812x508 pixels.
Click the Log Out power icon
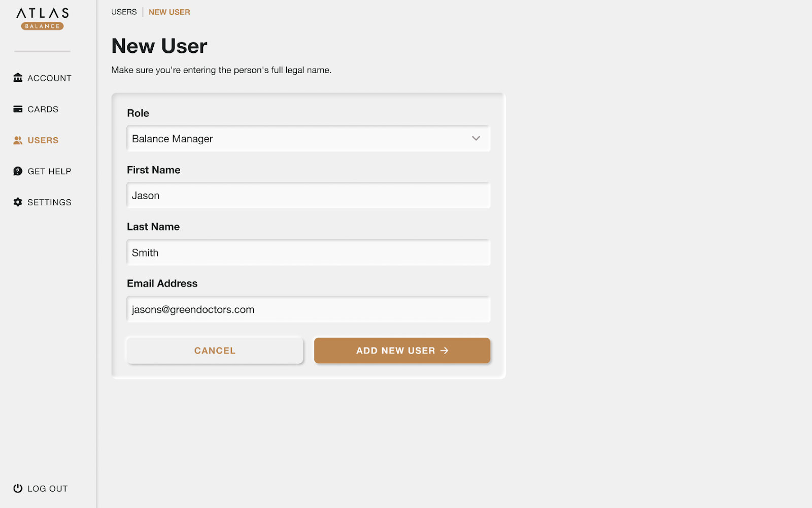(18, 488)
